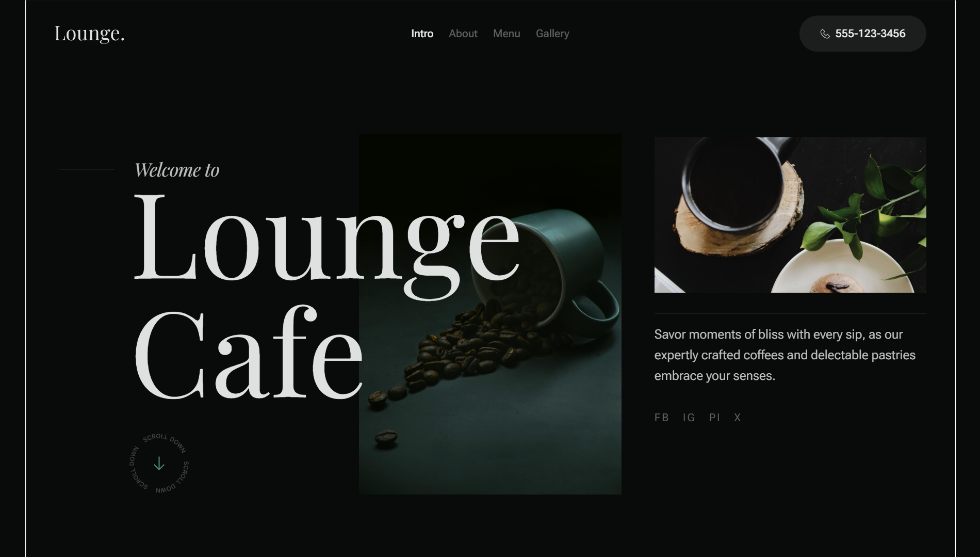Viewport: 980px width, 557px height.
Task: Select the Intro navigation item
Action: pyautogui.click(x=422, y=34)
